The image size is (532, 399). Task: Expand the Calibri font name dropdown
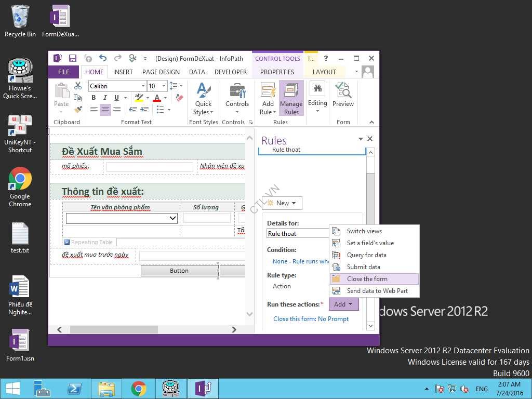pyautogui.click(x=143, y=86)
